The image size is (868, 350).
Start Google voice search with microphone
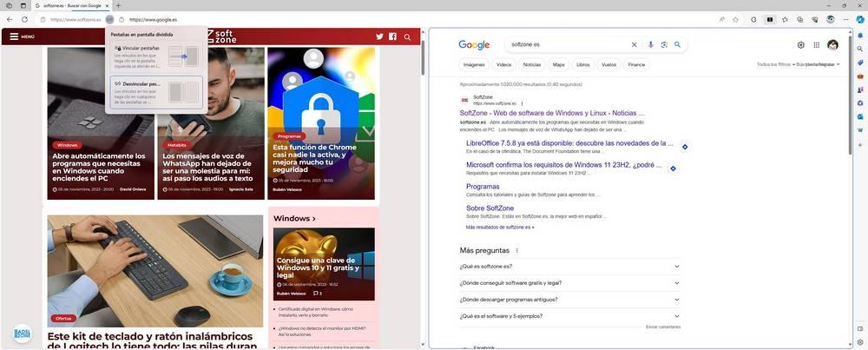click(650, 44)
